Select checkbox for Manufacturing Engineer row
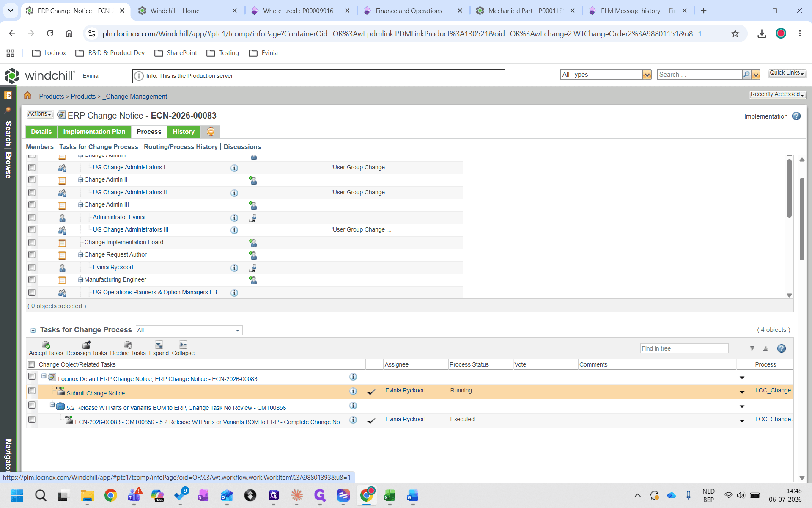This screenshot has height=508, width=812. [x=32, y=280]
